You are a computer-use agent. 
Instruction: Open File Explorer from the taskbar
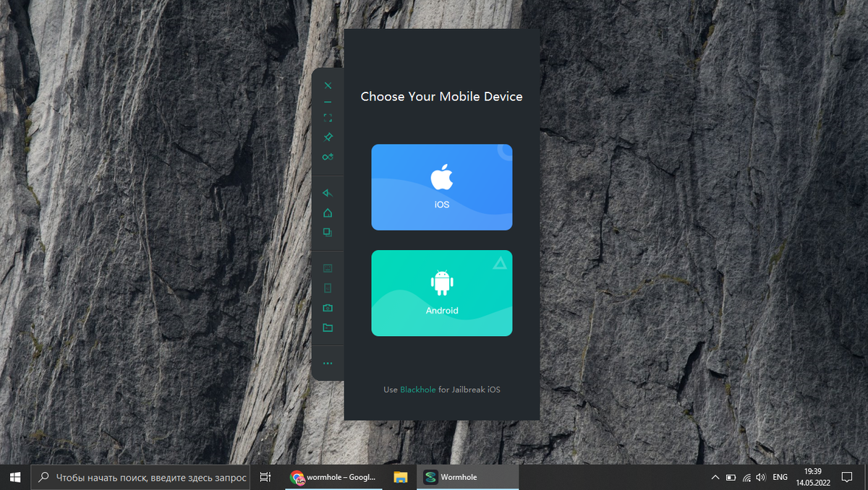[x=400, y=477]
